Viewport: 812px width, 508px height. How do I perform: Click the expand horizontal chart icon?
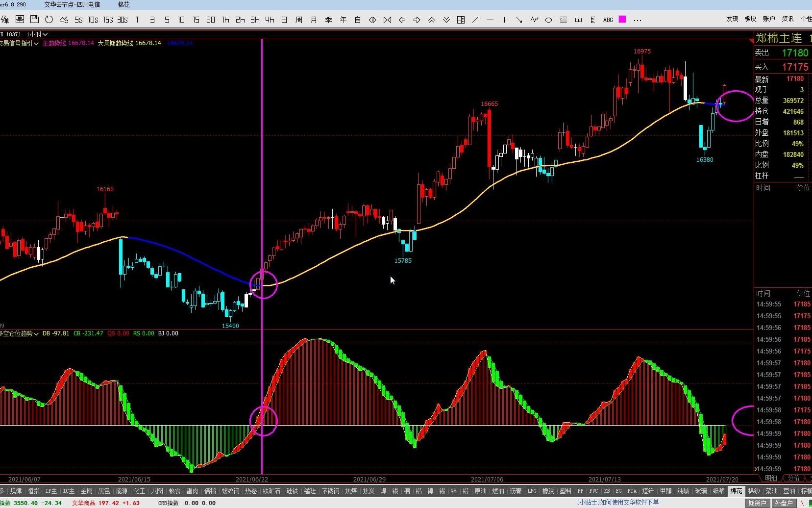[x=372, y=20]
